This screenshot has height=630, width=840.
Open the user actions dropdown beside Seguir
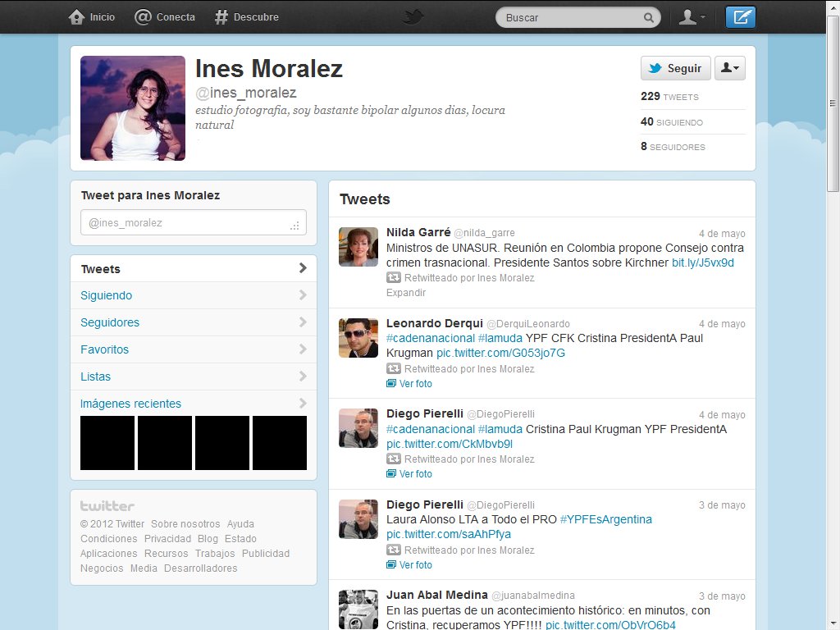pyautogui.click(x=729, y=68)
